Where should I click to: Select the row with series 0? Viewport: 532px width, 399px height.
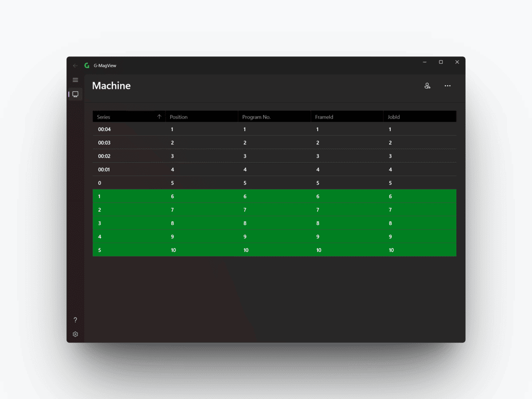275,183
